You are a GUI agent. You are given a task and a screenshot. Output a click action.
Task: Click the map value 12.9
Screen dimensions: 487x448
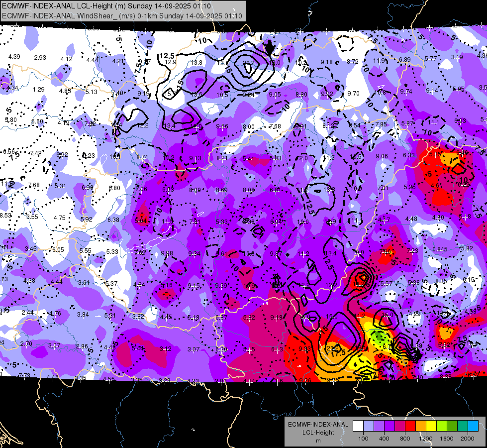pos(171,62)
